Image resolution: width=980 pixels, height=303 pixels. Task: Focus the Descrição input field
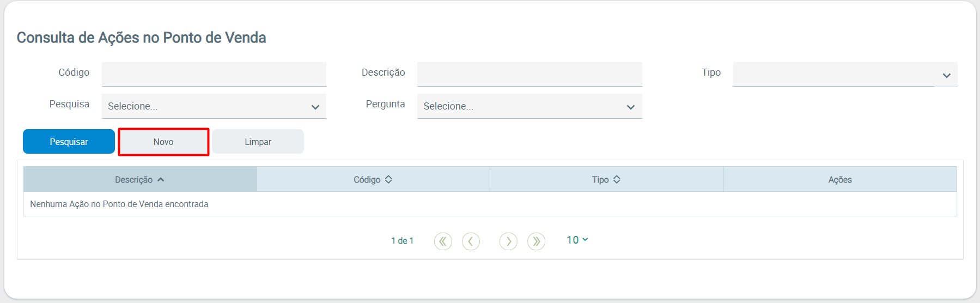coord(529,74)
